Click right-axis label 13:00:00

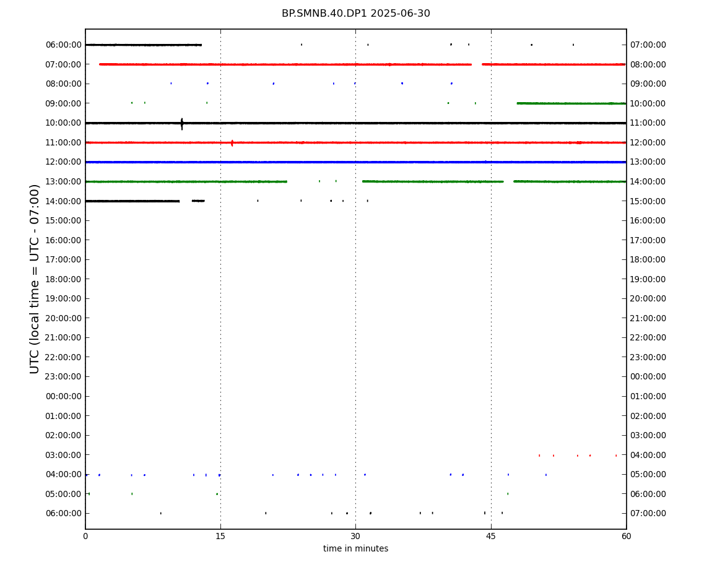[648, 162]
